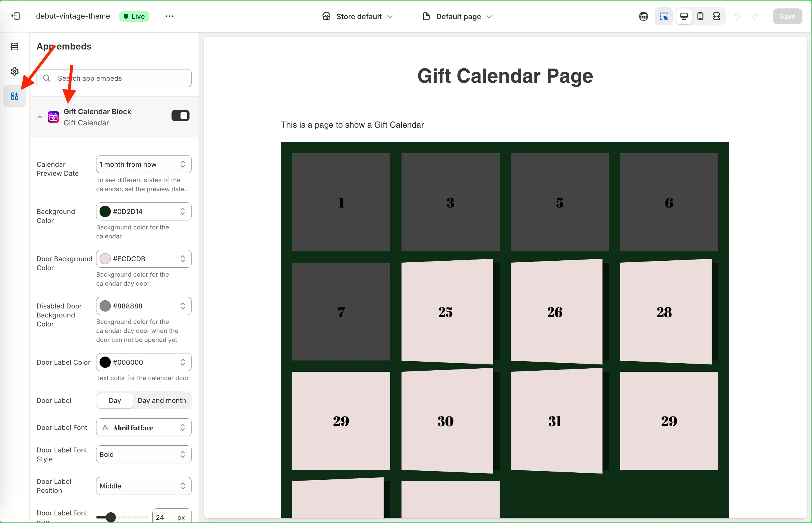812x523 pixels.
Task: Open calendar door number 28
Action: pos(666,312)
